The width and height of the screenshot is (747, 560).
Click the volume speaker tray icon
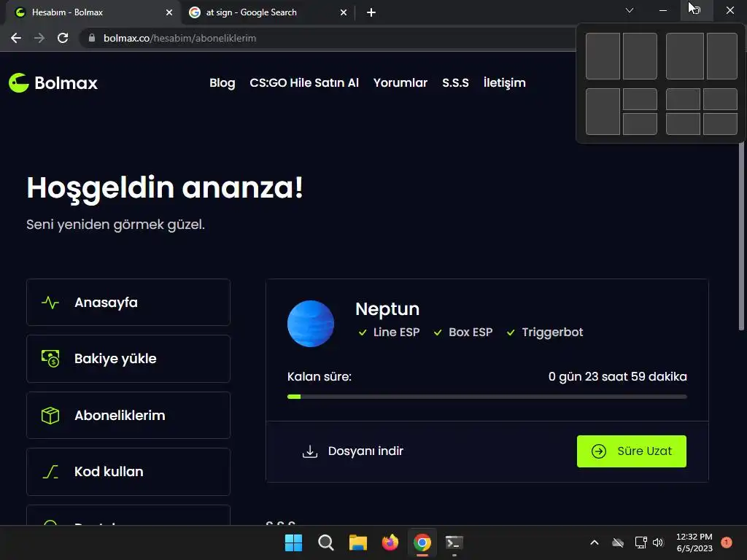click(658, 542)
